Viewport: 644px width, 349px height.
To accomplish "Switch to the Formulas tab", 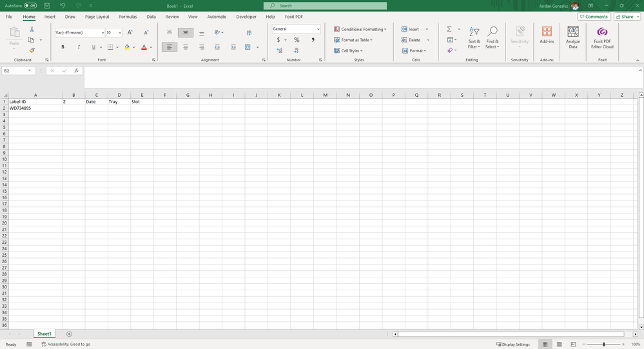I will click(x=128, y=17).
